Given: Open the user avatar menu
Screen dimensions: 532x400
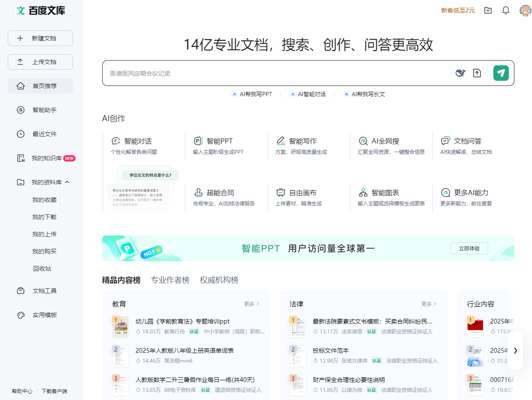Looking at the screenshot, I should [525, 10].
